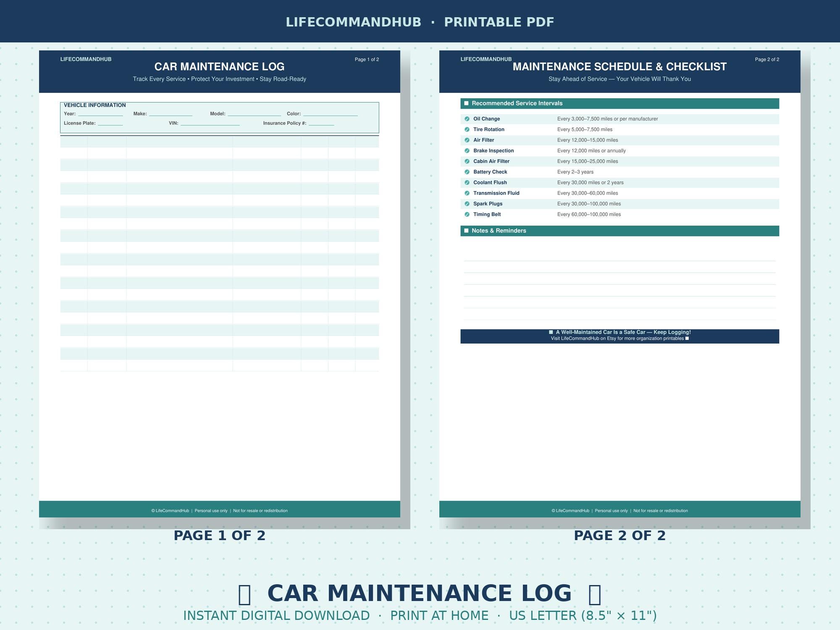Screen dimensions: 840x630
Task: Click 'Every 3,000–7,500 miles or per manufacturer'
Action: point(607,119)
